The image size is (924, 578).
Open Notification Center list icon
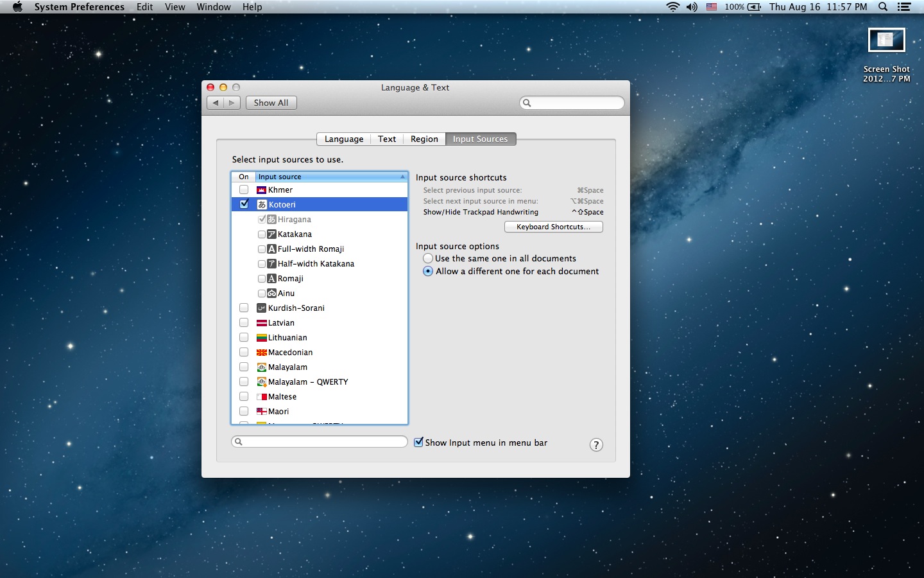pos(904,7)
